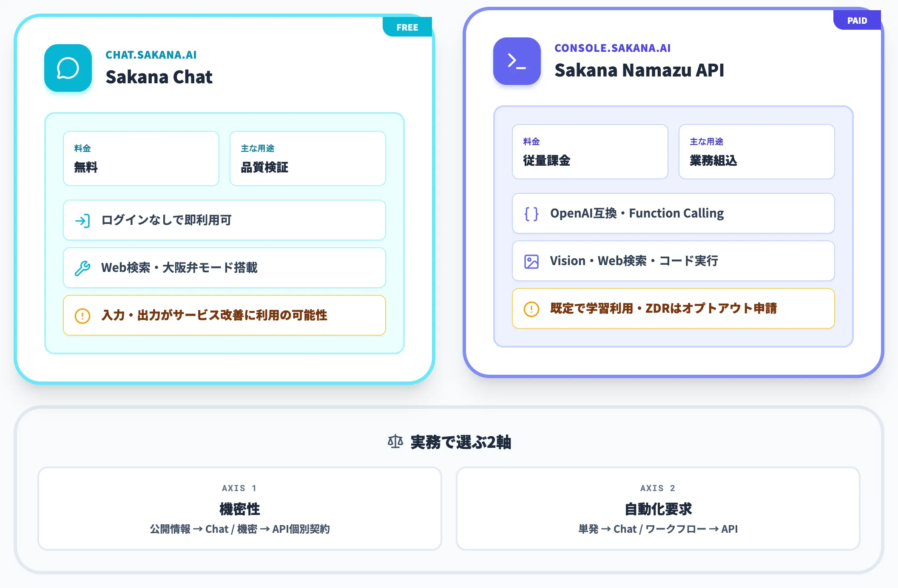The width and height of the screenshot is (898, 588).
Task: Click the Sakana Namazu API title
Action: pos(639,70)
